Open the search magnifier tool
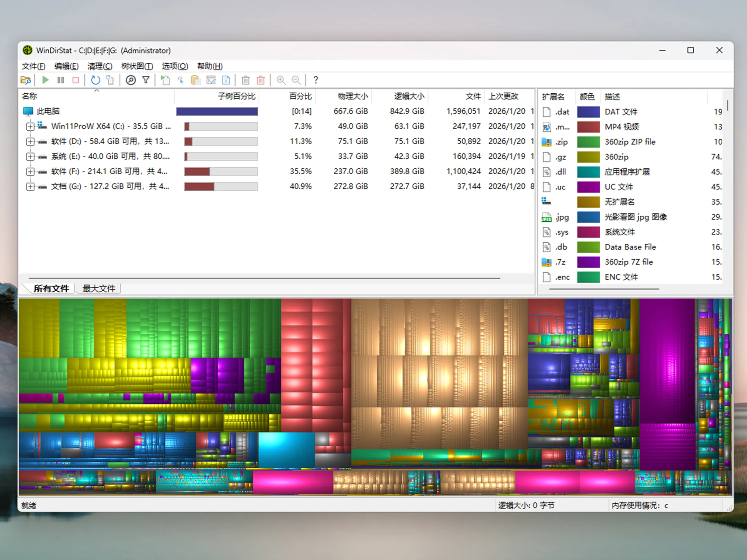Image resolution: width=747 pixels, height=560 pixels. (131, 80)
